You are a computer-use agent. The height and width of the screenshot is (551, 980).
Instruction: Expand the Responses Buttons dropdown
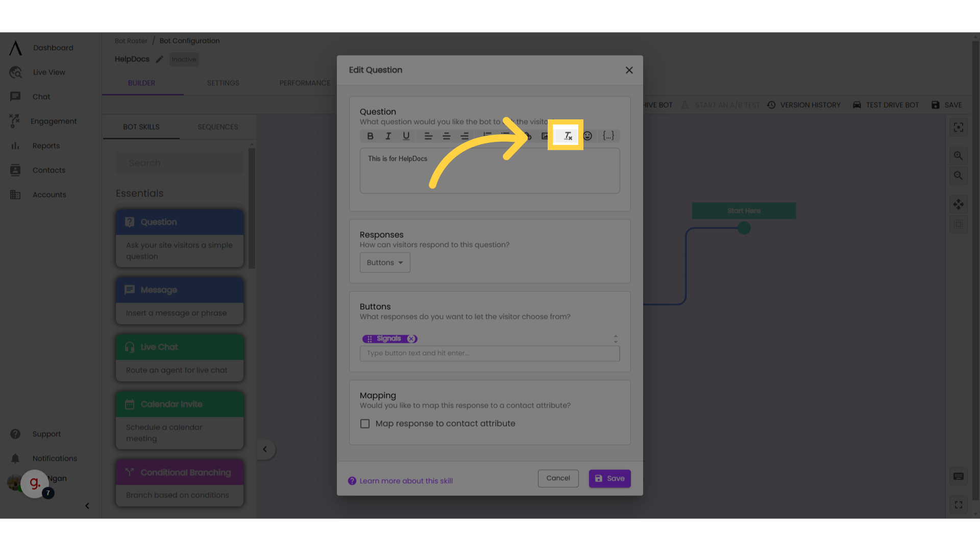[x=384, y=262]
